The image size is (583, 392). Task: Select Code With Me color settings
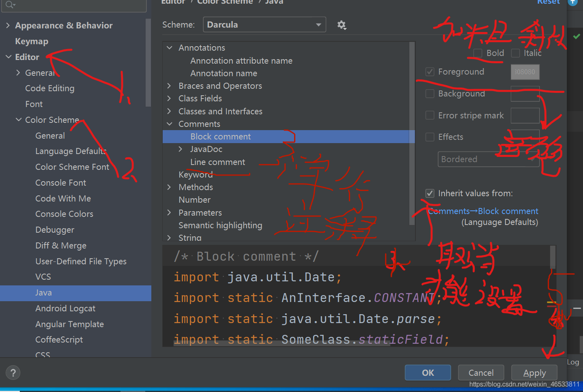click(x=63, y=199)
